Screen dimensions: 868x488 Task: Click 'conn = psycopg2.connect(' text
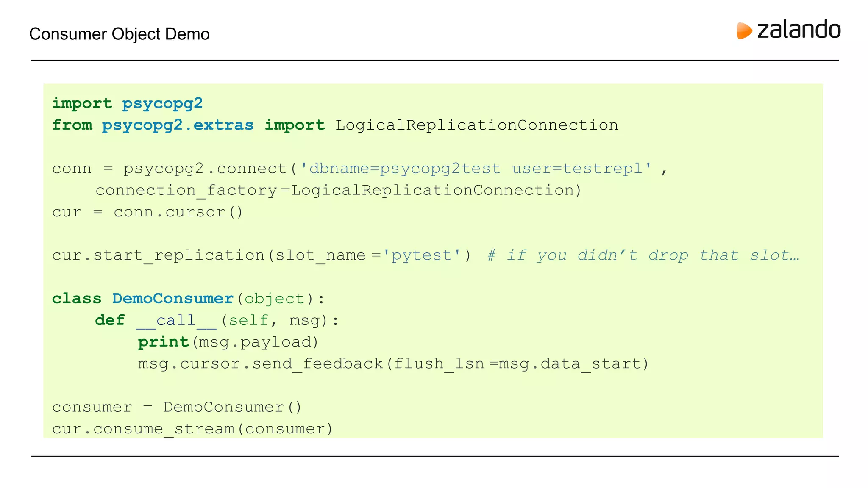pos(175,169)
